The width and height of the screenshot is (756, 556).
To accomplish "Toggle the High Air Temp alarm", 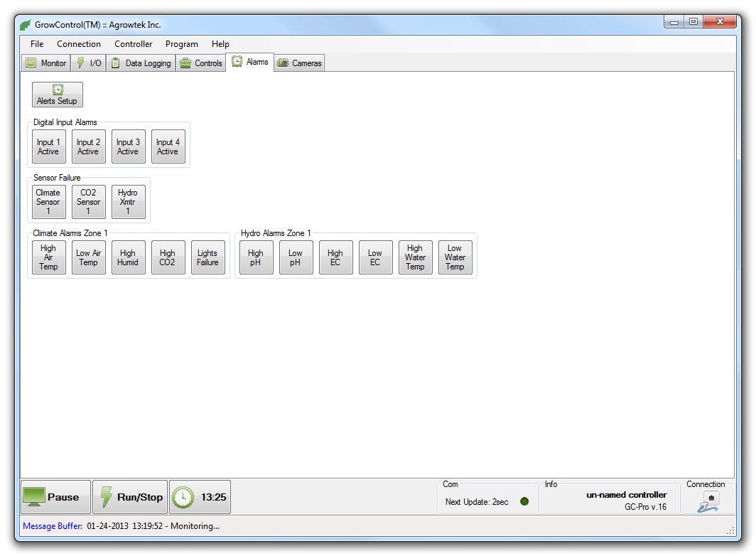I will (x=48, y=257).
